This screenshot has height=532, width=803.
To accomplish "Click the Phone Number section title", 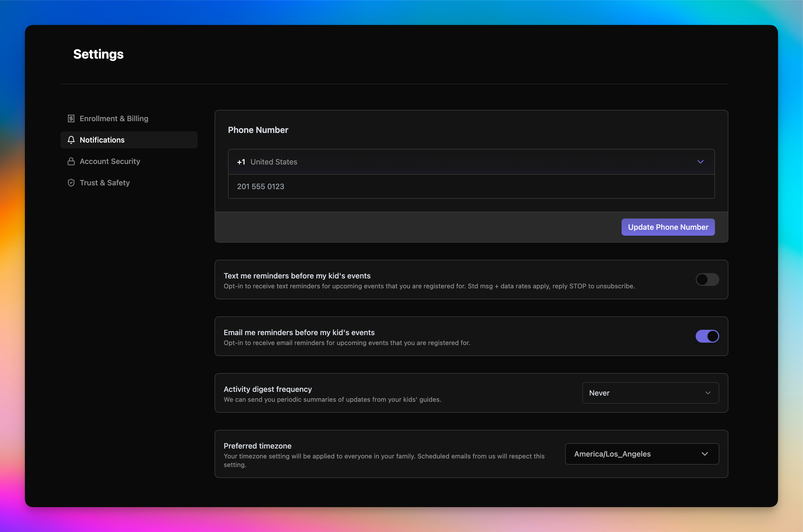I will click(258, 130).
